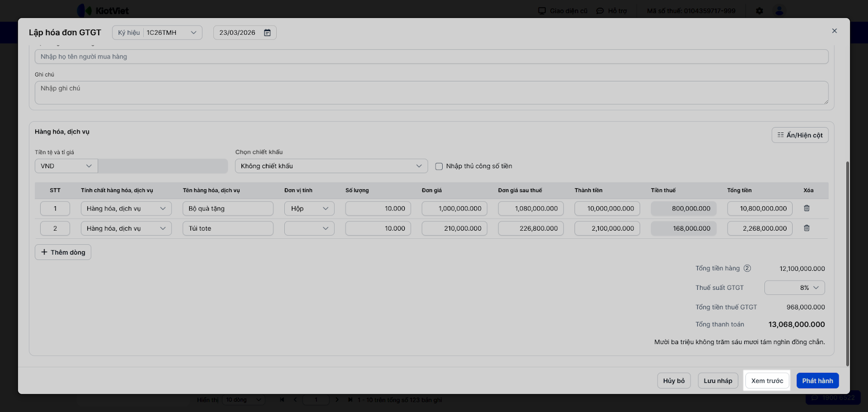Click the Xem trước preview button
Screen dimensions: 868x412
click(x=767, y=381)
